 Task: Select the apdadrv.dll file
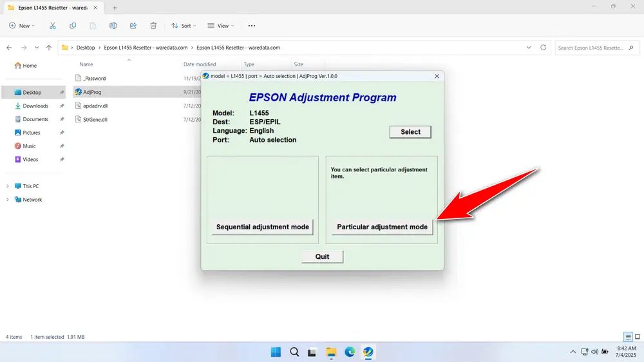(x=96, y=106)
